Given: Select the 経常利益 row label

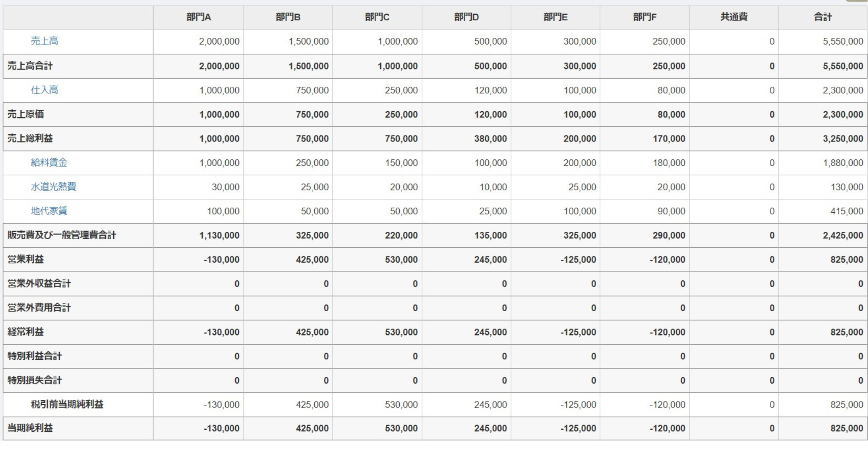Looking at the screenshot, I should point(26,332).
